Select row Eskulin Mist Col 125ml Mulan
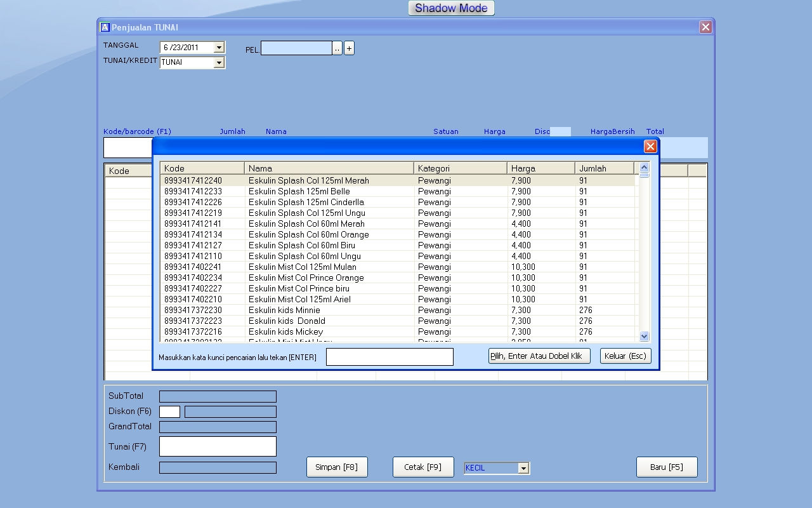Image resolution: width=812 pixels, height=508 pixels. pos(398,267)
